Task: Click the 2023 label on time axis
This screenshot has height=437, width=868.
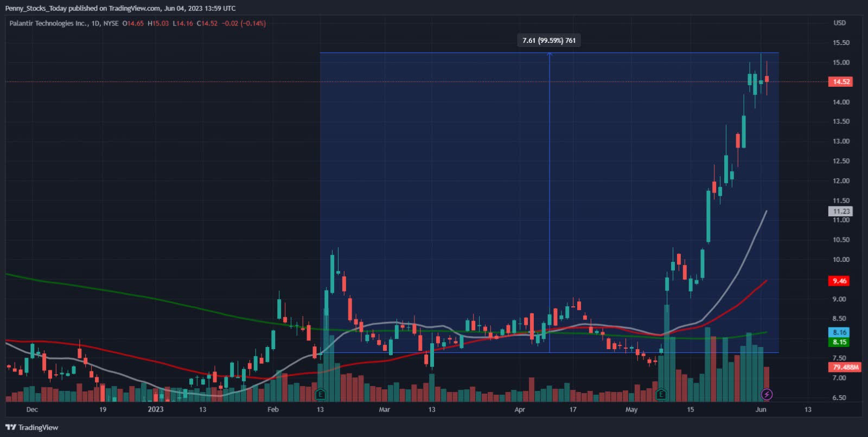Action: 155,409
